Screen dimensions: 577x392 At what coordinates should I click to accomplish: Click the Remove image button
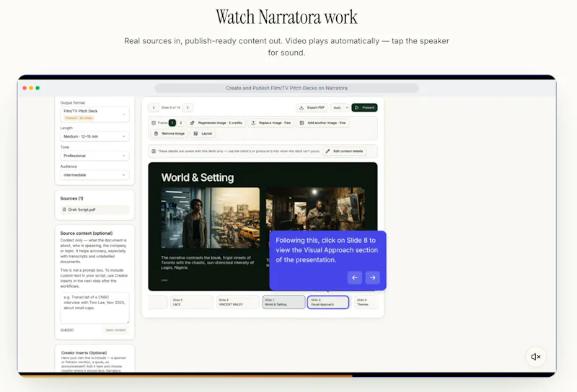click(169, 133)
